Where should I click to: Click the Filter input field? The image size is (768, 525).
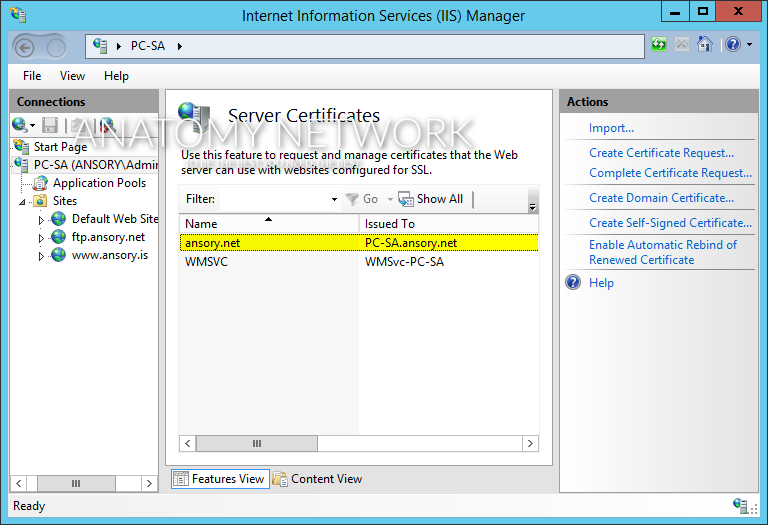(275, 199)
